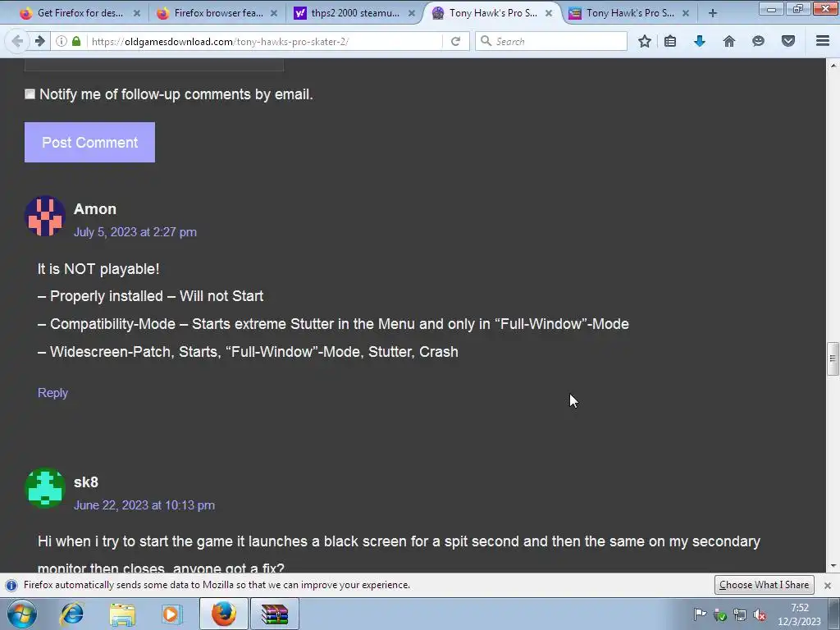The image size is (840, 630).
Task: Close the 'Firefox browser fea...' tab
Action: click(x=274, y=13)
